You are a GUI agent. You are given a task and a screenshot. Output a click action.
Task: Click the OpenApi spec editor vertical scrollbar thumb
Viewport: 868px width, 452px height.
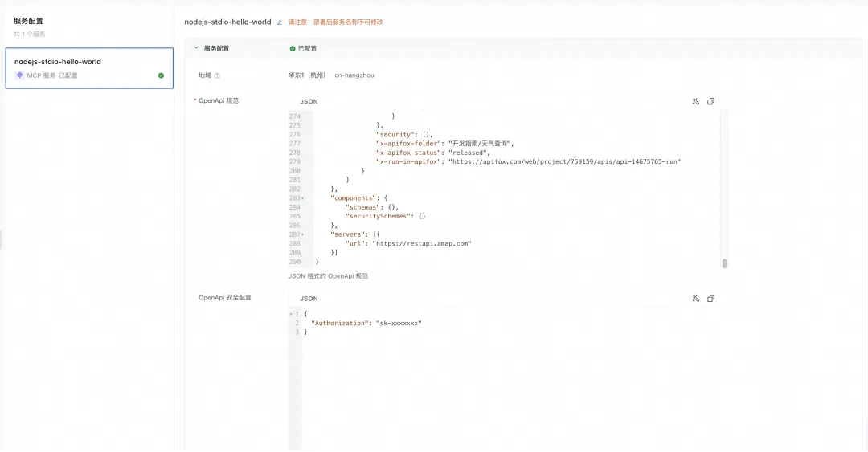[724, 263]
